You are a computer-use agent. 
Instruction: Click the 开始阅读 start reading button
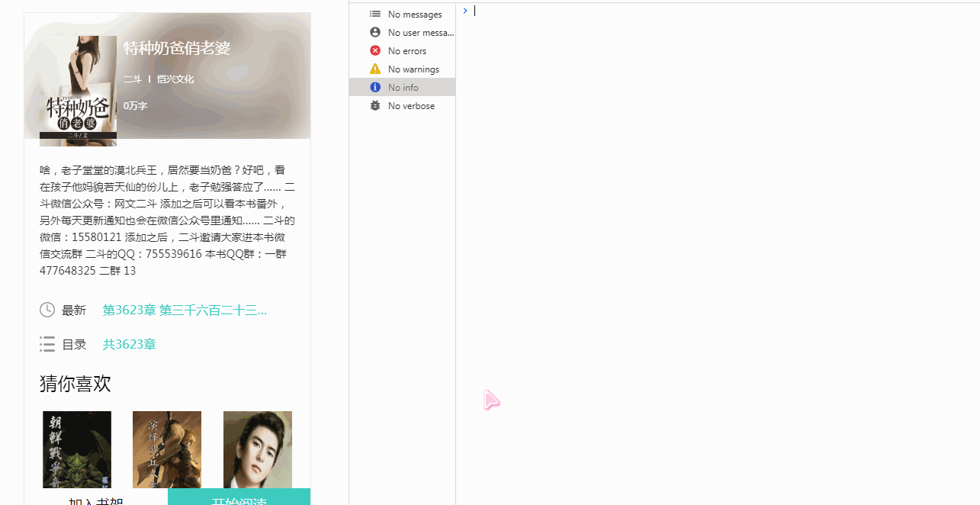coord(240,499)
